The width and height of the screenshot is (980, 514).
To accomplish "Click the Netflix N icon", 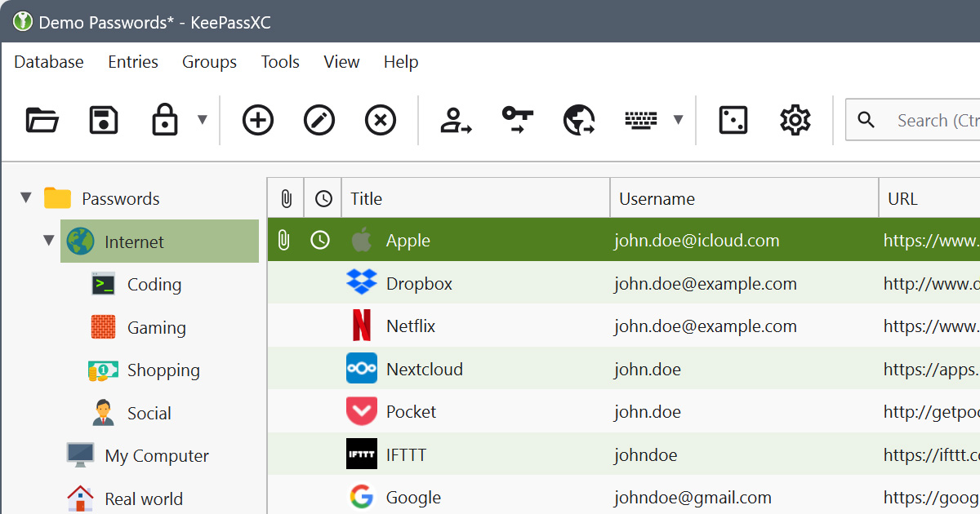I will 362,326.
